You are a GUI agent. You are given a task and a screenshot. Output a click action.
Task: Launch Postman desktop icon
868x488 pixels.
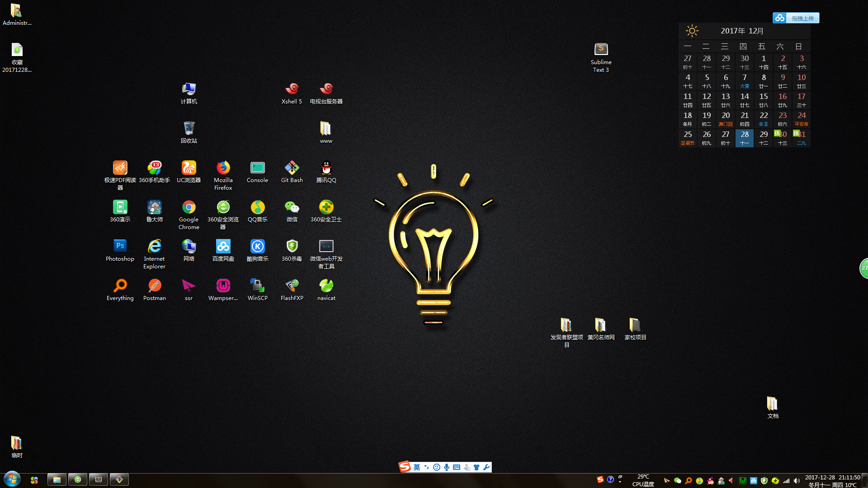coord(154,290)
